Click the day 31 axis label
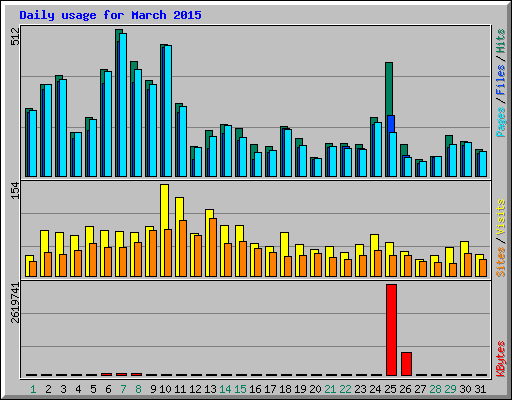 tap(480, 389)
